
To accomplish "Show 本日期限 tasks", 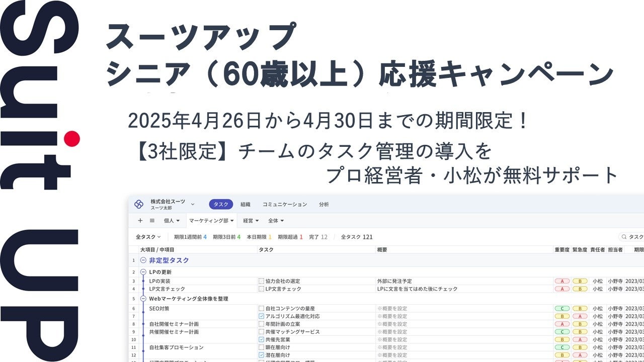I will pos(259,237).
